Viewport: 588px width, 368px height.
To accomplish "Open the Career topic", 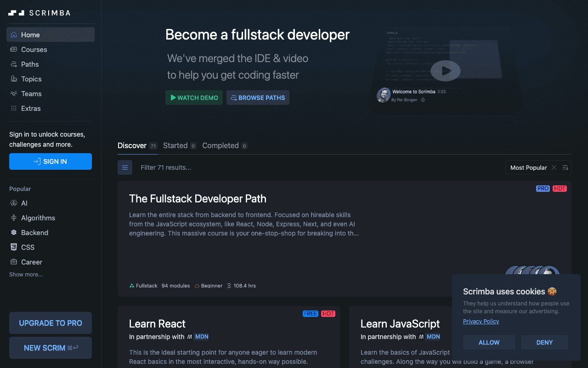I will (51, 262).
